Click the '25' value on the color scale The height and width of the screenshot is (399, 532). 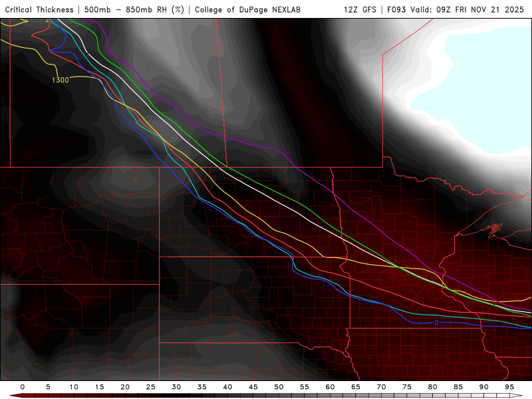coord(151,387)
